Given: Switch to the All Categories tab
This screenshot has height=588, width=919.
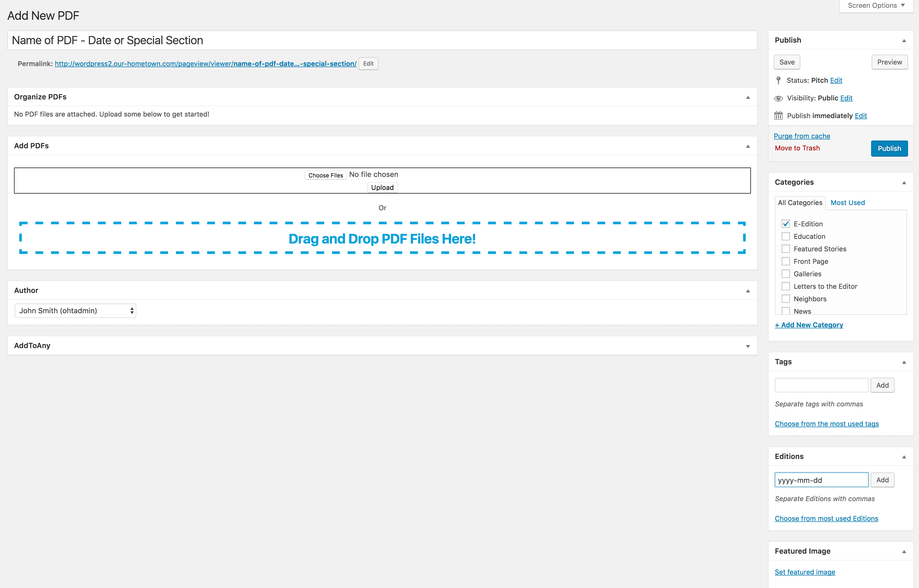Looking at the screenshot, I should click(800, 203).
